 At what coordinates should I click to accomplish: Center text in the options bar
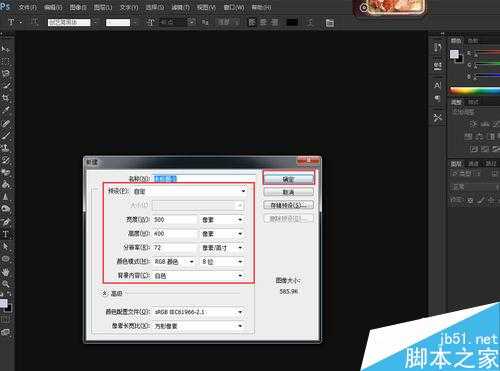(263, 22)
